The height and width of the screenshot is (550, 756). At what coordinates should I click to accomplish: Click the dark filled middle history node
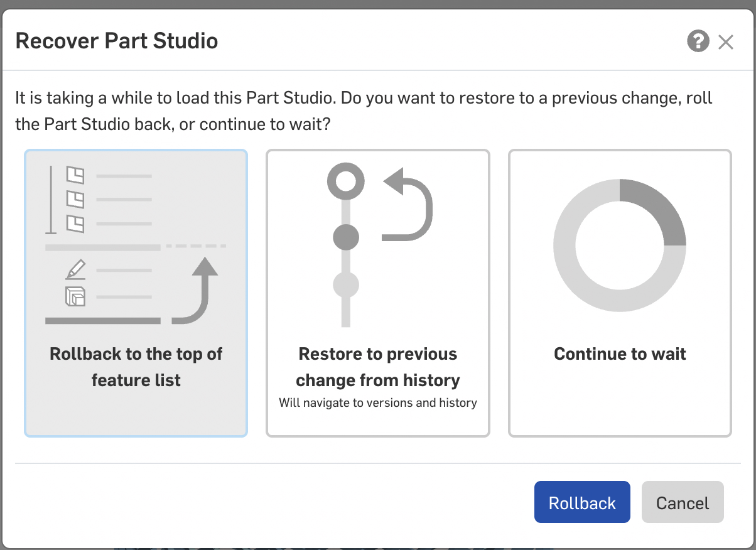pyautogui.click(x=345, y=237)
